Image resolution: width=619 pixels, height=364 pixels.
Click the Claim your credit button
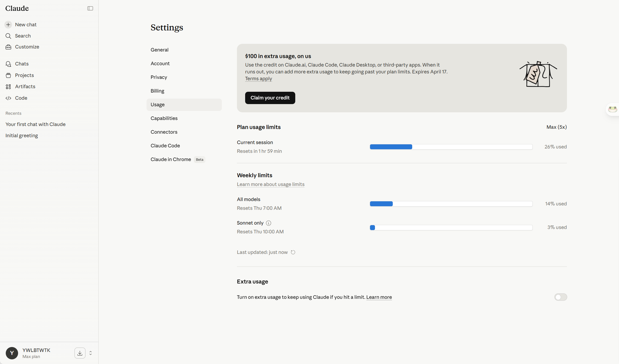270,98
